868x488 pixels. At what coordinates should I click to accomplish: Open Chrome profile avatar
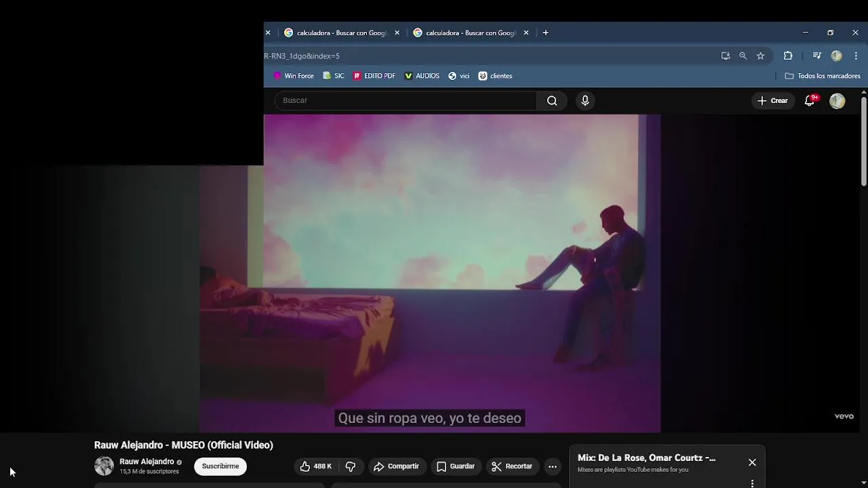[x=837, y=56]
